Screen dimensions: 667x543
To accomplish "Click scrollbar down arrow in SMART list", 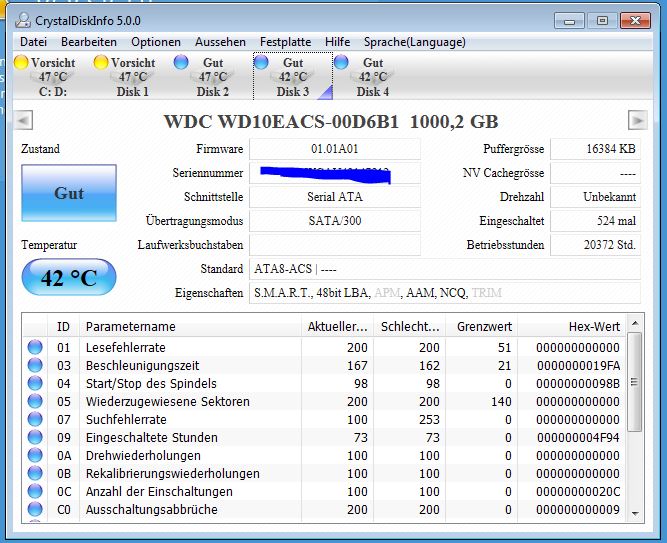I will tap(635, 514).
